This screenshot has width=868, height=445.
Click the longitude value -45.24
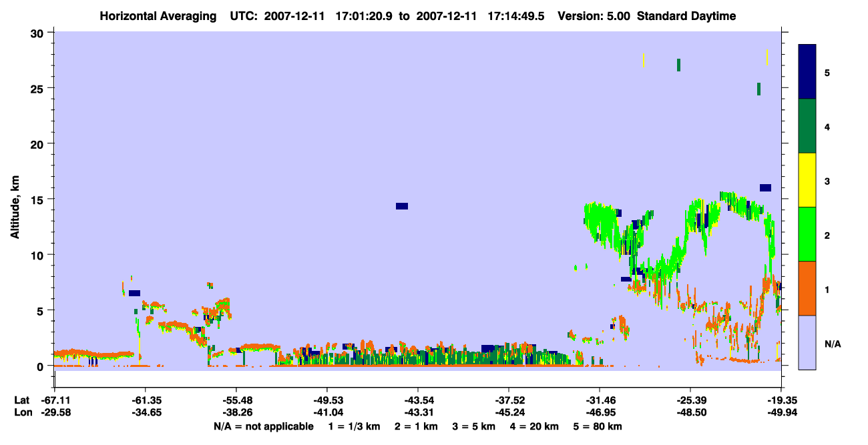[509, 412]
